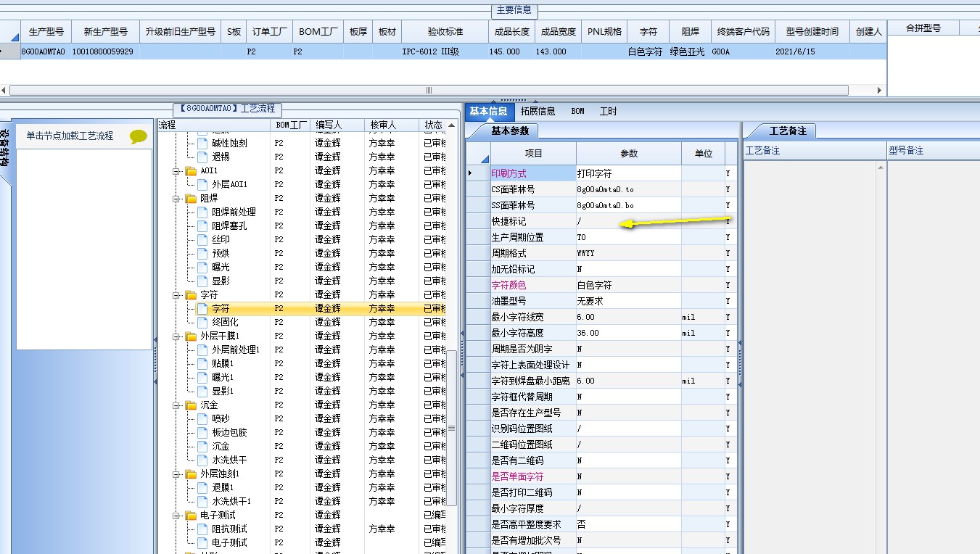Click the document icon beside 贴膜1
The image size is (980, 554).
pyautogui.click(x=202, y=363)
